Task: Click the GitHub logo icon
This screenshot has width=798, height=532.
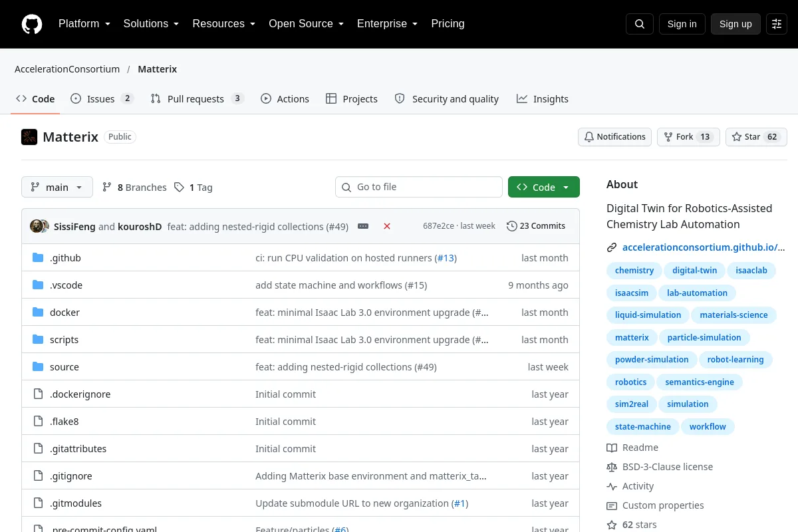Action: [32, 24]
